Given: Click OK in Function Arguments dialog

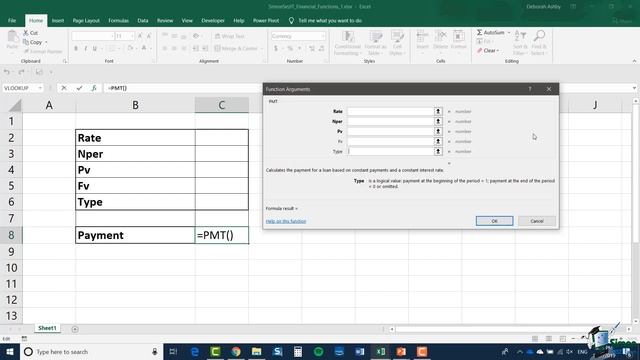Looking at the screenshot, I should pos(494,221).
